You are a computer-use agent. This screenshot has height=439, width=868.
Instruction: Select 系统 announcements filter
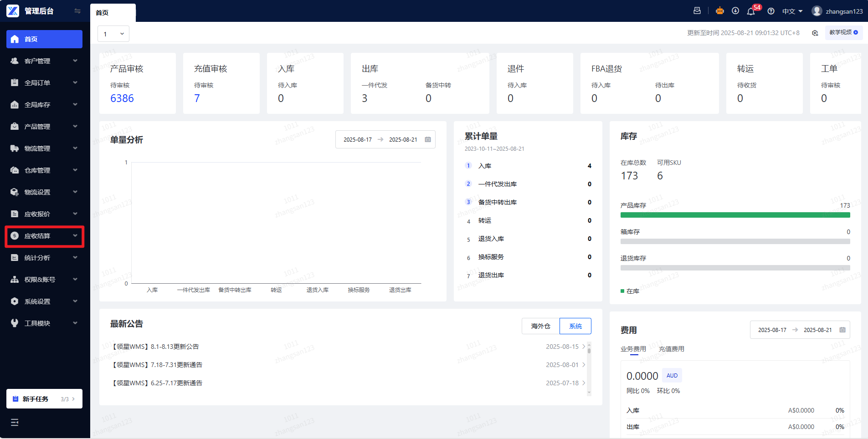(575, 326)
